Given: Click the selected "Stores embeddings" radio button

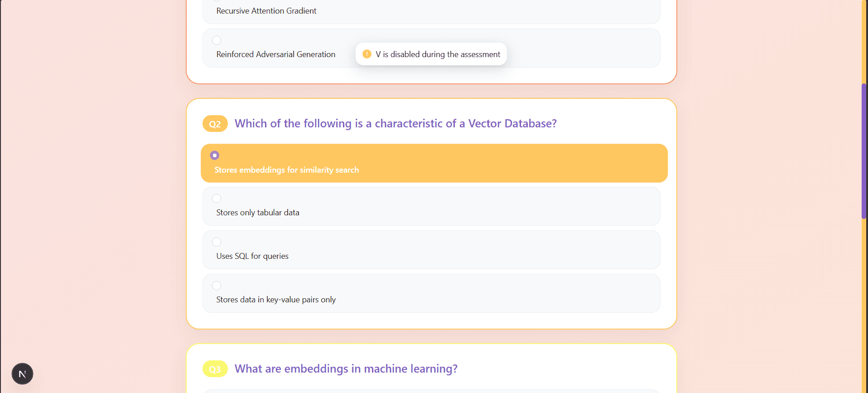Looking at the screenshot, I should [x=215, y=155].
